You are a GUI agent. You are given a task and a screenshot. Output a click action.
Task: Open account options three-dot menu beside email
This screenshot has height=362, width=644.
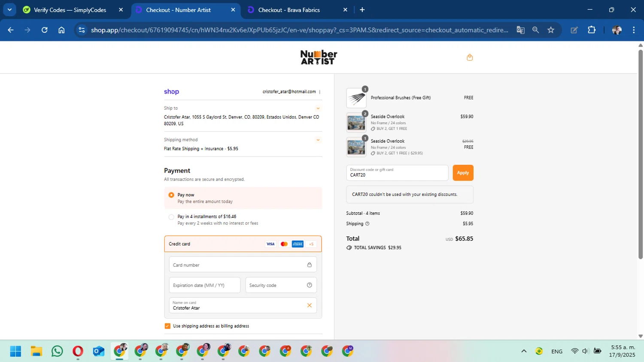(x=320, y=92)
